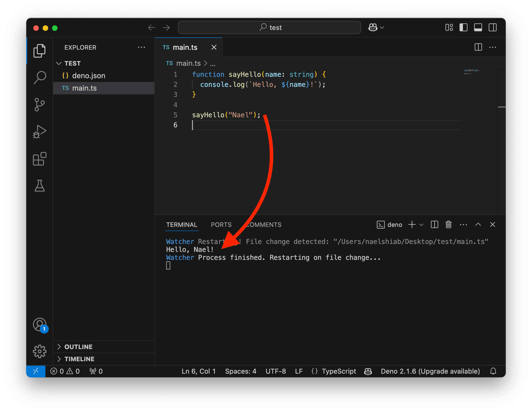532x412 pixels.
Task: Click the editor minimap preview
Action: click(x=471, y=72)
